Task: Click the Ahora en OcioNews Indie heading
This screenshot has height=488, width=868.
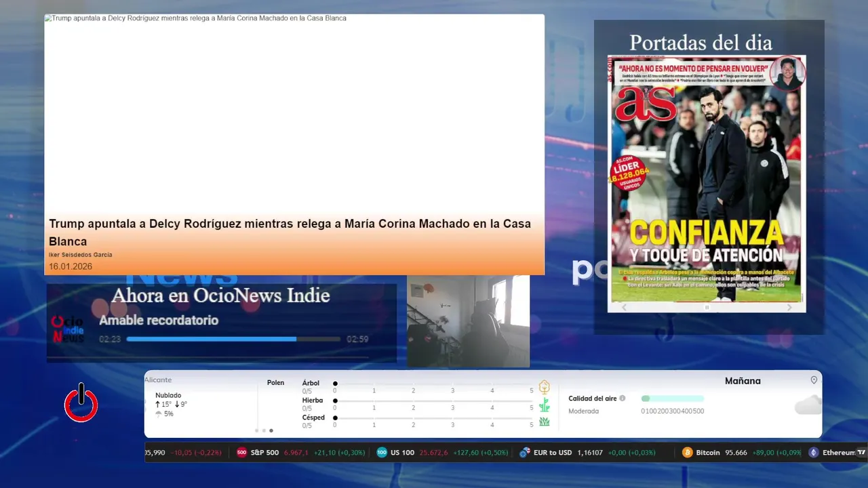Action: (x=220, y=296)
